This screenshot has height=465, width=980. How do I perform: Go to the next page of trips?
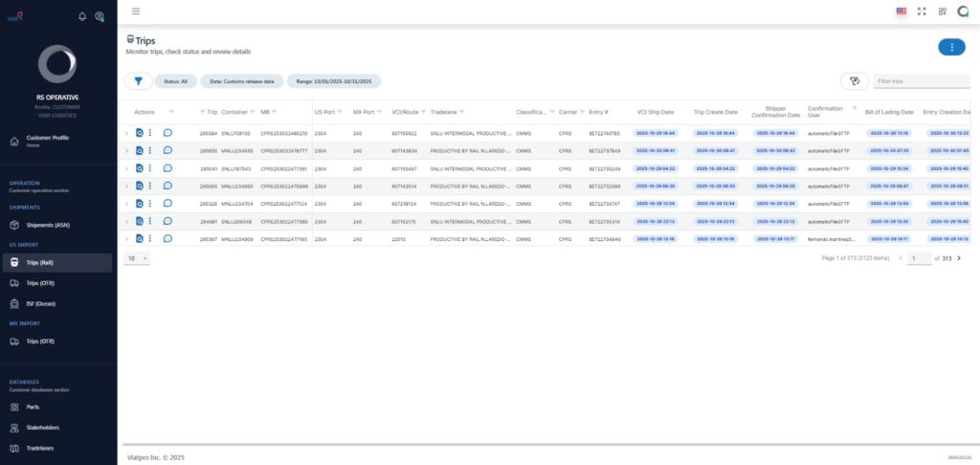coord(959,258)
